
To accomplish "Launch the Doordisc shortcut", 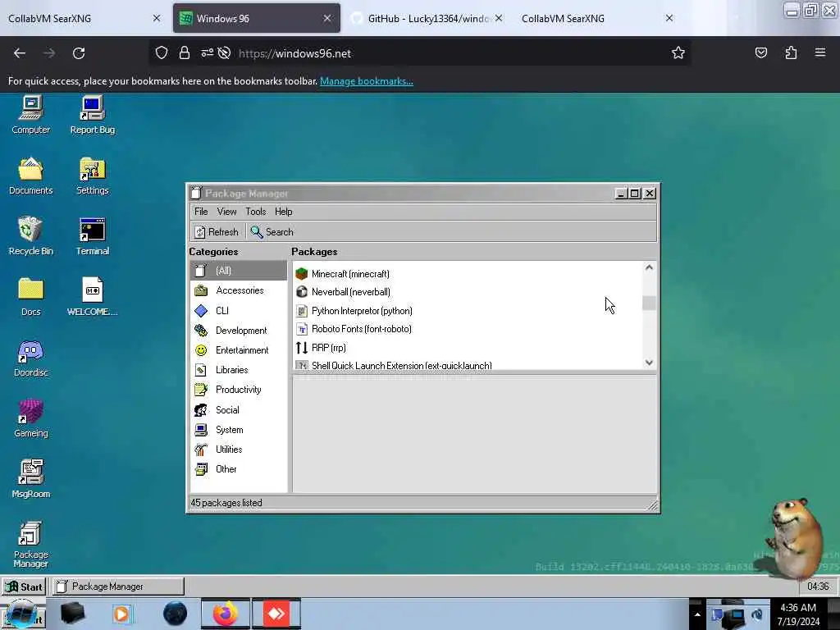I will [30, 358].
